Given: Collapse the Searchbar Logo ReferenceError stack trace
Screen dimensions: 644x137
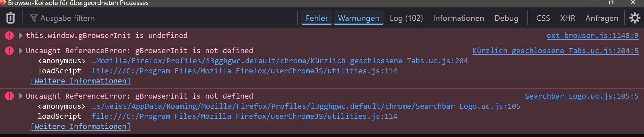Looking at the screenshot, I should (21, 96).
